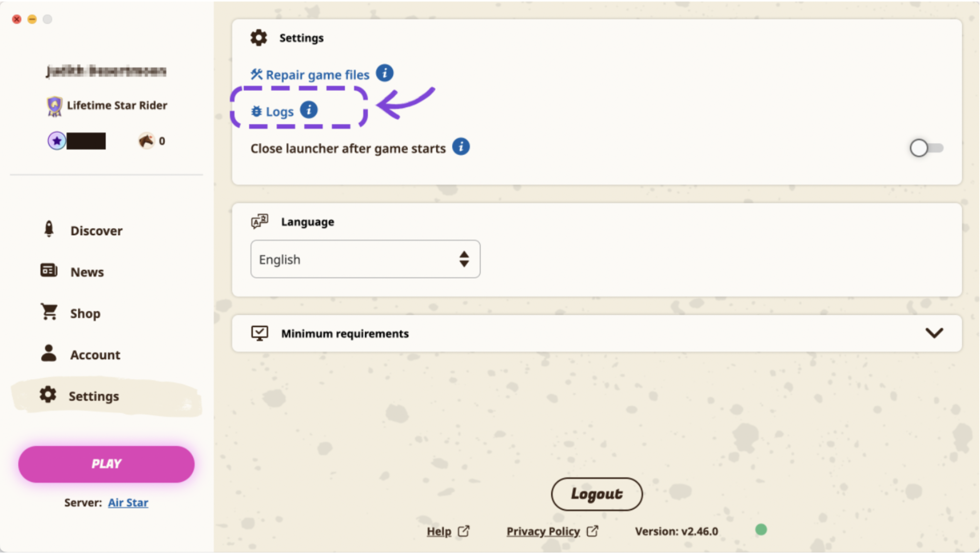Open the English language dropdown

365,259
